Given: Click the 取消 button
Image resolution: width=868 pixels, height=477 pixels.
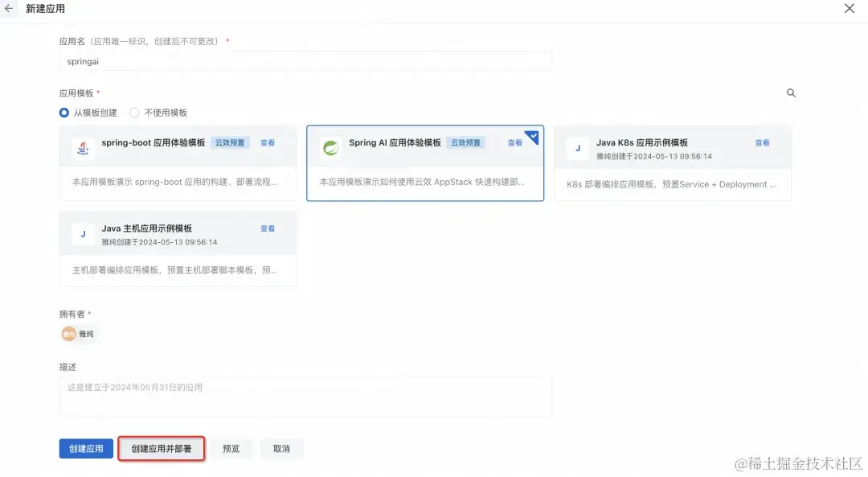Looking at the screenshot, I should pyautogui.click(x=281, y=449).
